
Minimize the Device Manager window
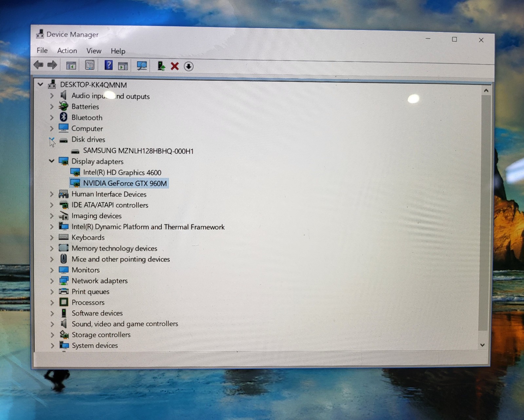pos(428,39)
